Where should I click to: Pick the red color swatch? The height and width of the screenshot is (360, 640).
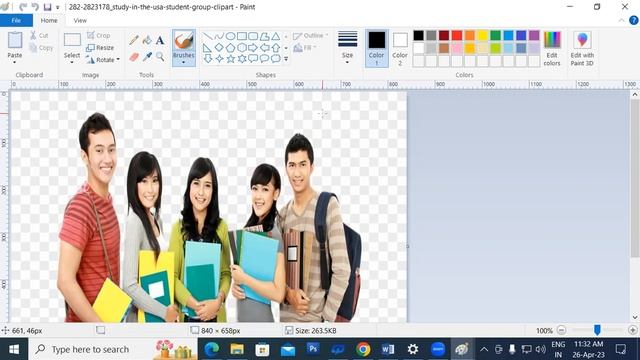(457, 36)
